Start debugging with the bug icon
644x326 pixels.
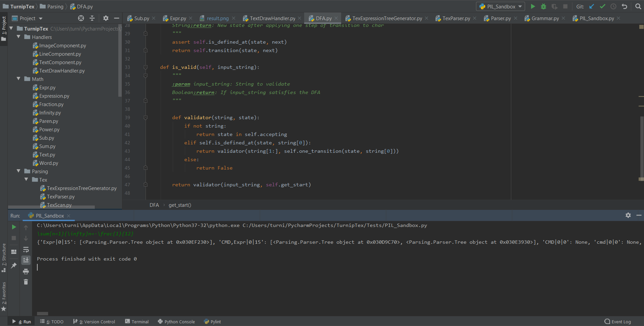pos(544,6)
